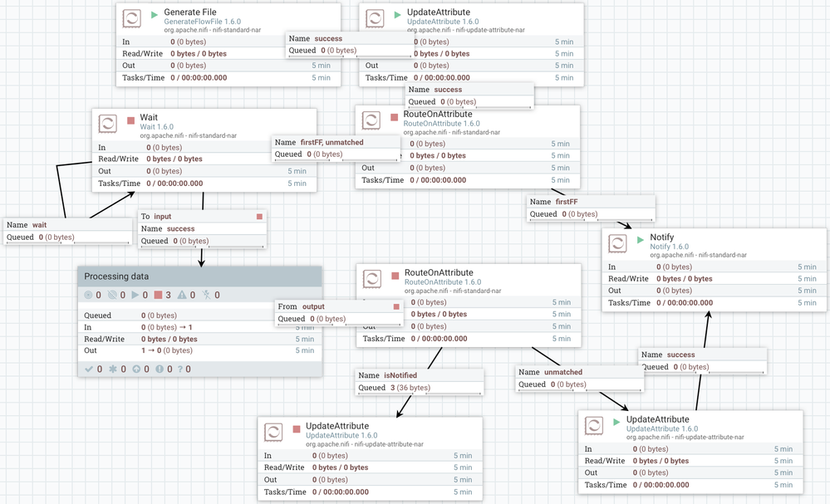
Task: Click icon of the UpdateAttribute next to Generate File
Action: click(375, 18)
